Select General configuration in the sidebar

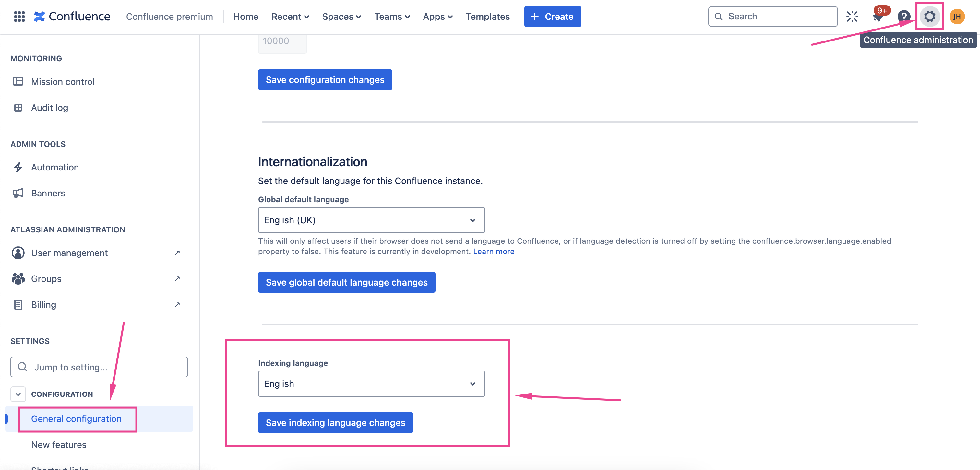(77, 419)
